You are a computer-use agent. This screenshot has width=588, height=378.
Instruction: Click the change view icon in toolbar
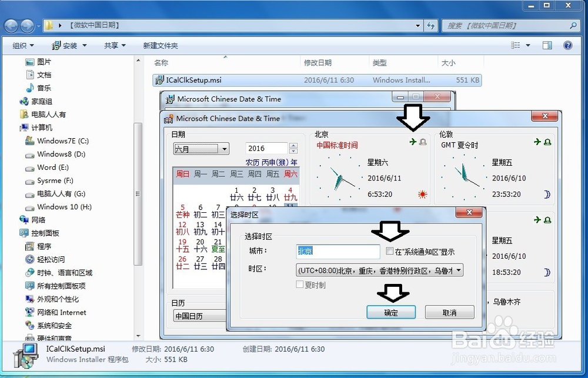click(516, 45)
